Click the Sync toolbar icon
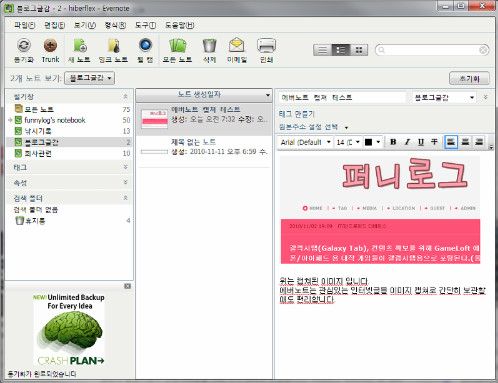The height and width of the screenshot is (383, 498). pos(24,45)
